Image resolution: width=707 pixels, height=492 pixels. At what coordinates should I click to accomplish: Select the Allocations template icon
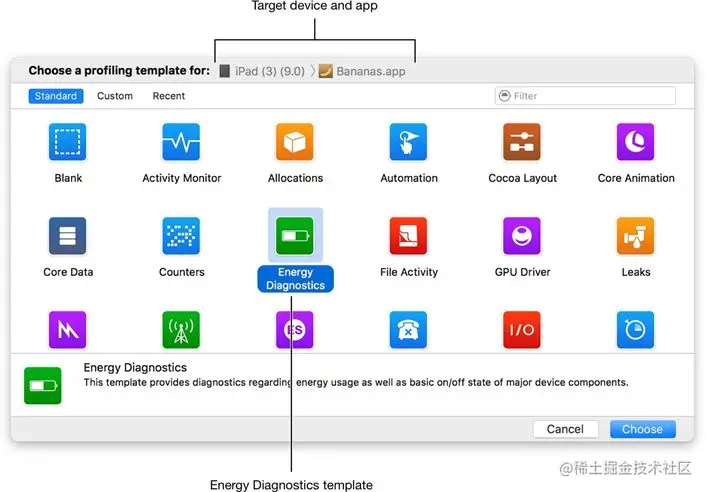coord(295,142)
